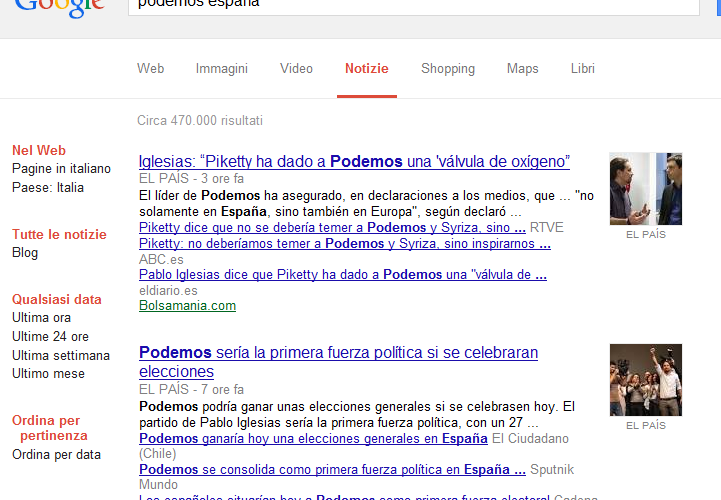Click the search box containing podemos españa
Viewport: 721px width, 500px height.
(x=414, y=7)
